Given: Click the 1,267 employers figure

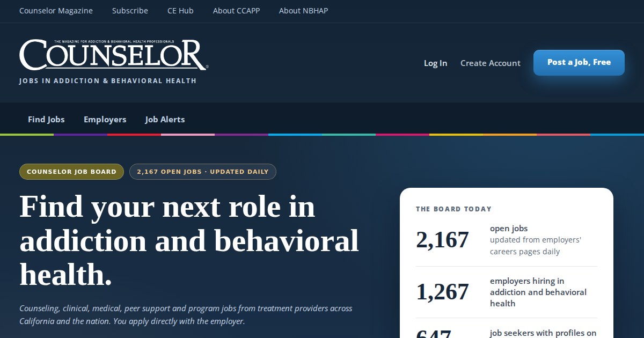Looking at the screenshot, I should tap(442, 292).
